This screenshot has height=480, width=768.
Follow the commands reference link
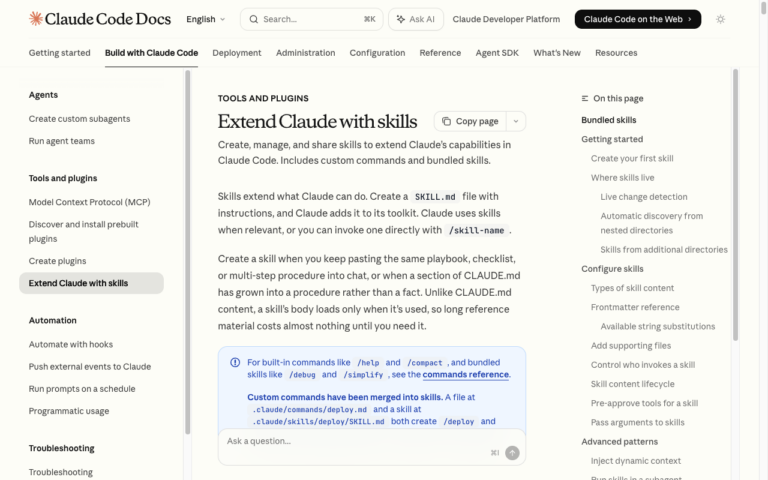point(466,374)
